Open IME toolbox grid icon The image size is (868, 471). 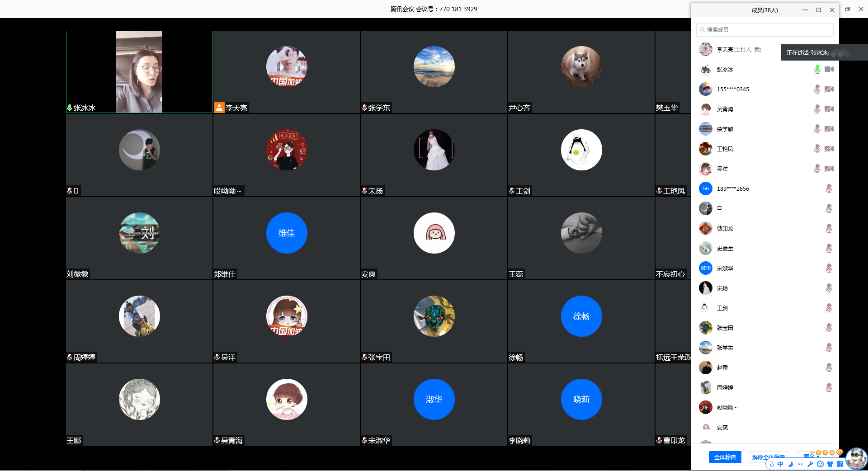[x=840, y=464]
